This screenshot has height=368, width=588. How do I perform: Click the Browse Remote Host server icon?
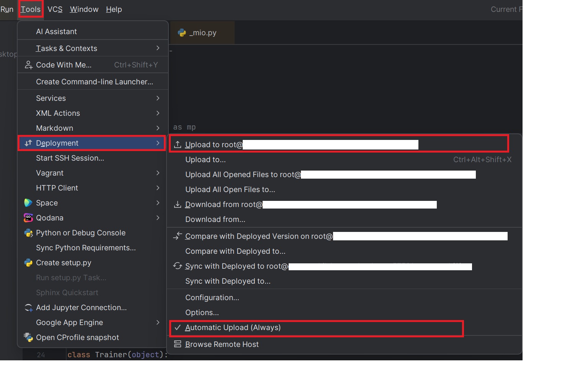point(178,344)
